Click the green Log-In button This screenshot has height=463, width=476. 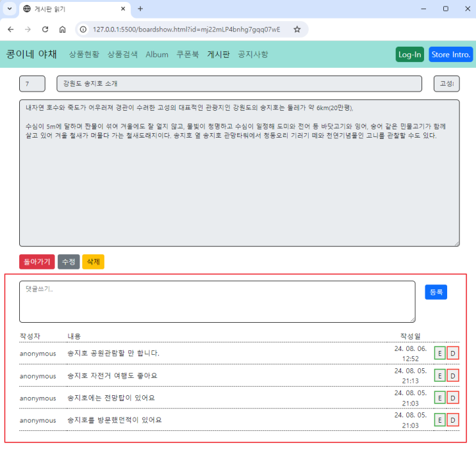(409, 54)
